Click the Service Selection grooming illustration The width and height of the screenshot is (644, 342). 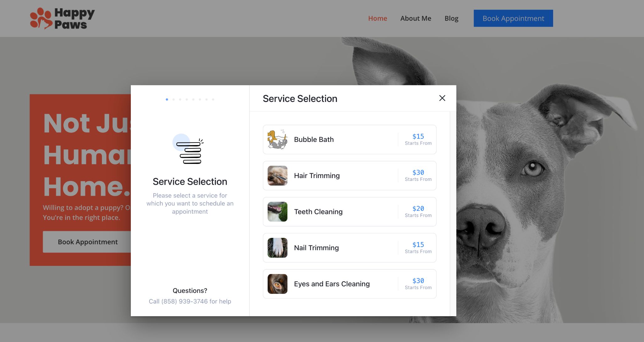point(190,149)
